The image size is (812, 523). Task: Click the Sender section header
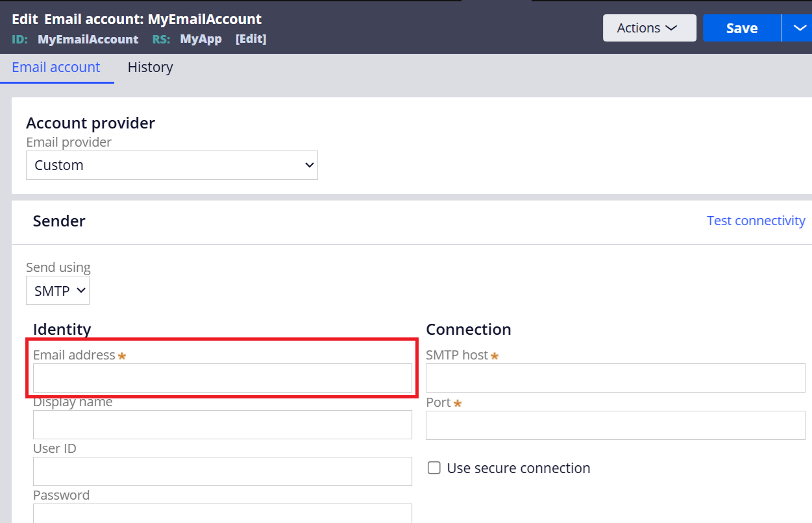pyautogui.click(x=59, y=221)
